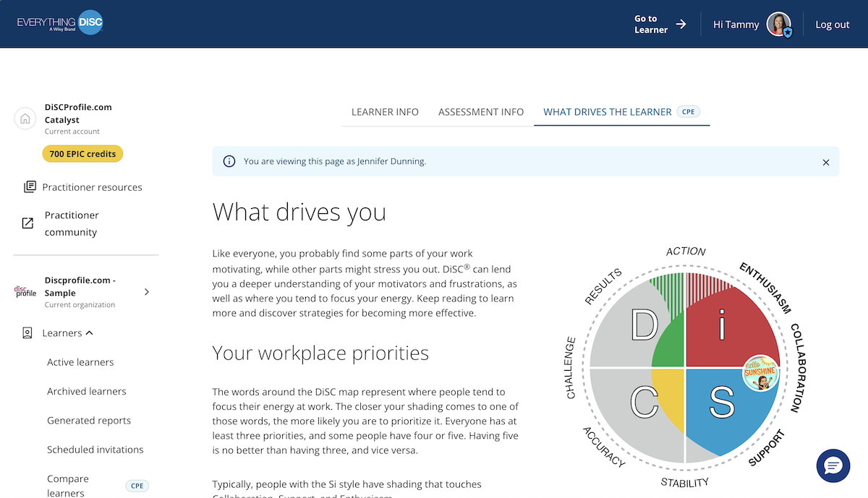This screenshot has width=868, height=498.
Task: Click the Hi Tammy greeting text
Action: 736,25
